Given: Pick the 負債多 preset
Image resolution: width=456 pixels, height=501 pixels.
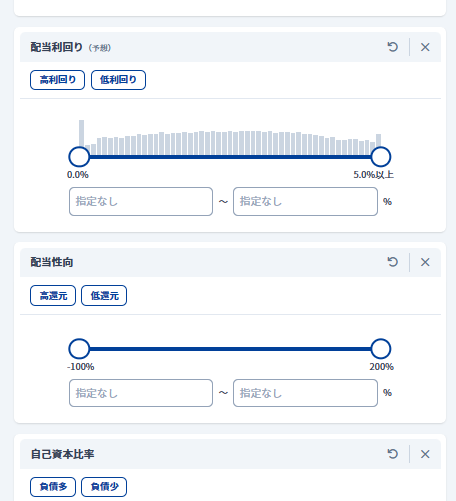Looking at the screenshot, I should (x=53, y=487).
